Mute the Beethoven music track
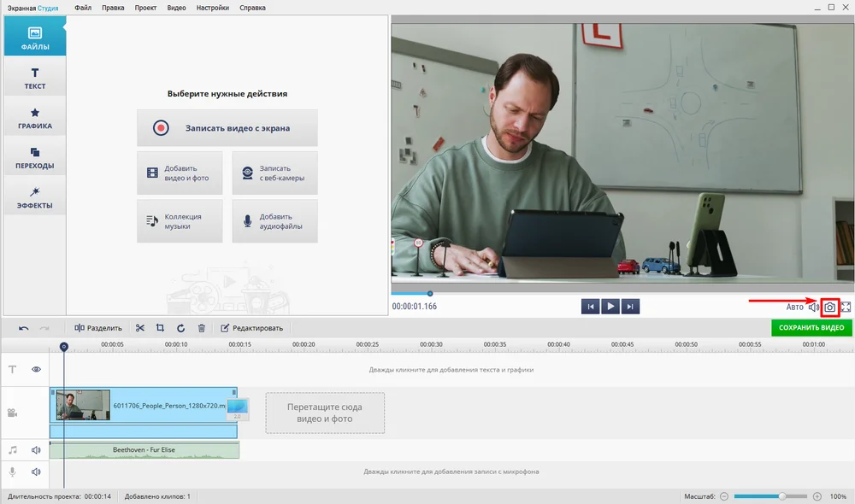855x504 pixels. (x=37, y=450)
